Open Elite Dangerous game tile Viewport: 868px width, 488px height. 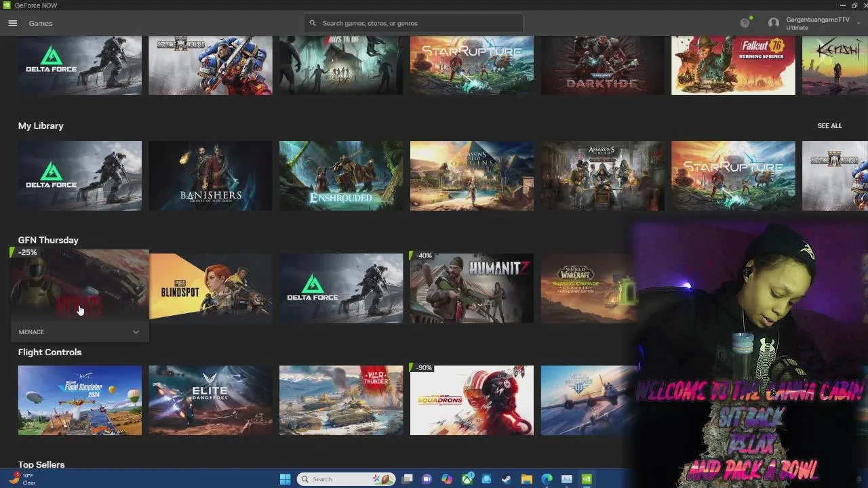[210, 400]
